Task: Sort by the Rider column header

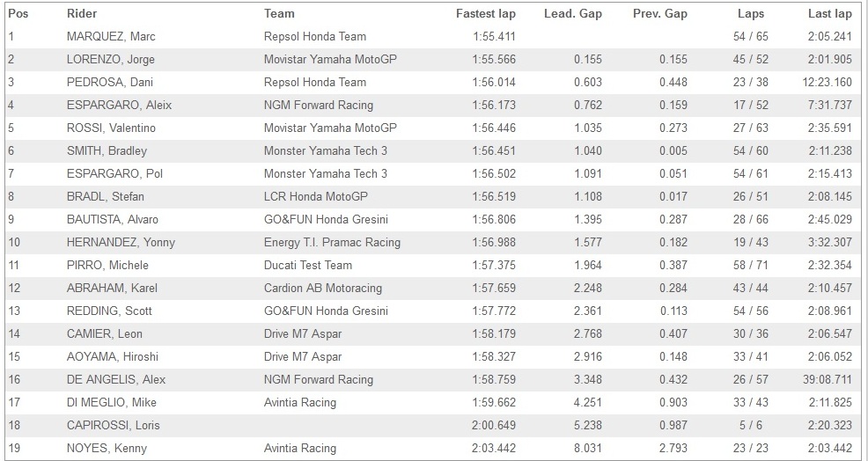Action: coord(82,13)
